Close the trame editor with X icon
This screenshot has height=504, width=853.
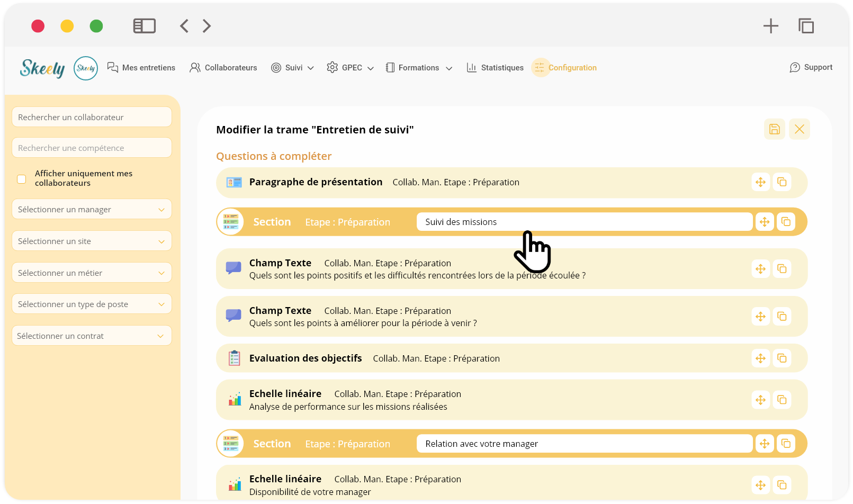coord(799,129)
